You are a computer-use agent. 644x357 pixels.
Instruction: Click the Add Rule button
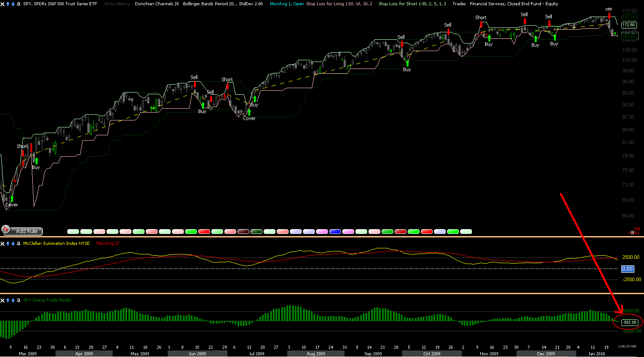27,231
